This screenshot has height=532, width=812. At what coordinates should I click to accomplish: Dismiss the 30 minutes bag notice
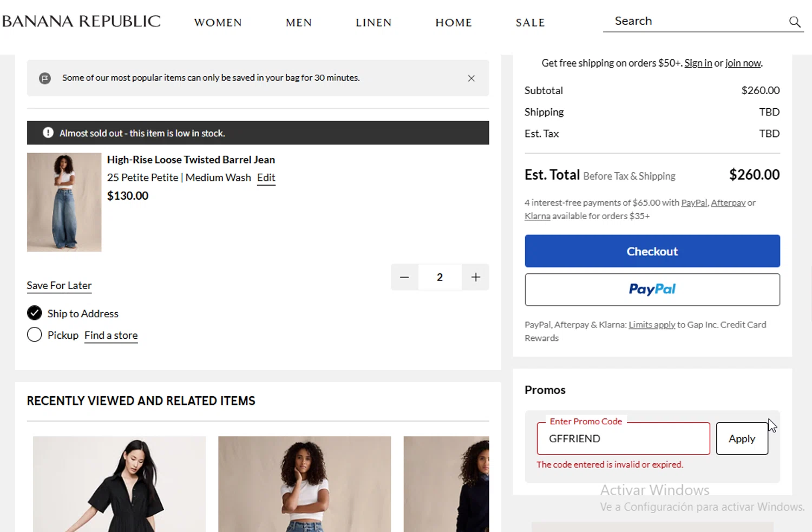471,78
